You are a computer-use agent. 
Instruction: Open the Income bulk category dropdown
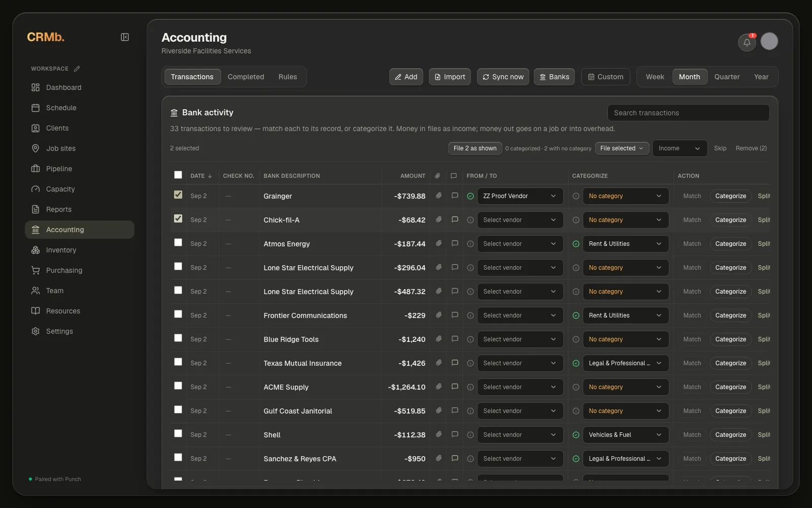point(680,148)
